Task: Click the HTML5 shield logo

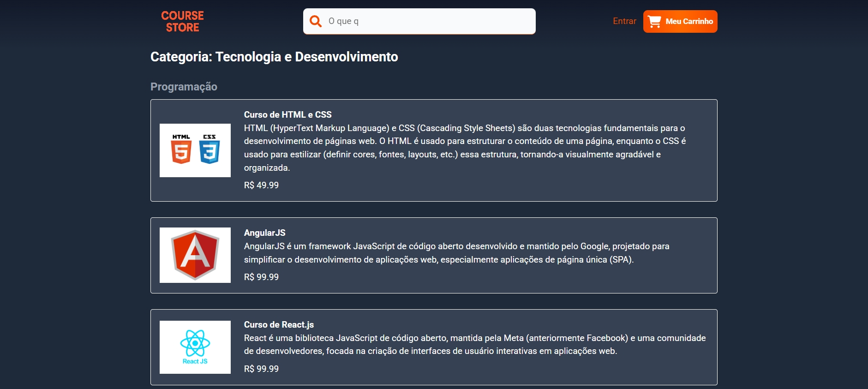Action: pyautogui.click(x=181, y=150)
